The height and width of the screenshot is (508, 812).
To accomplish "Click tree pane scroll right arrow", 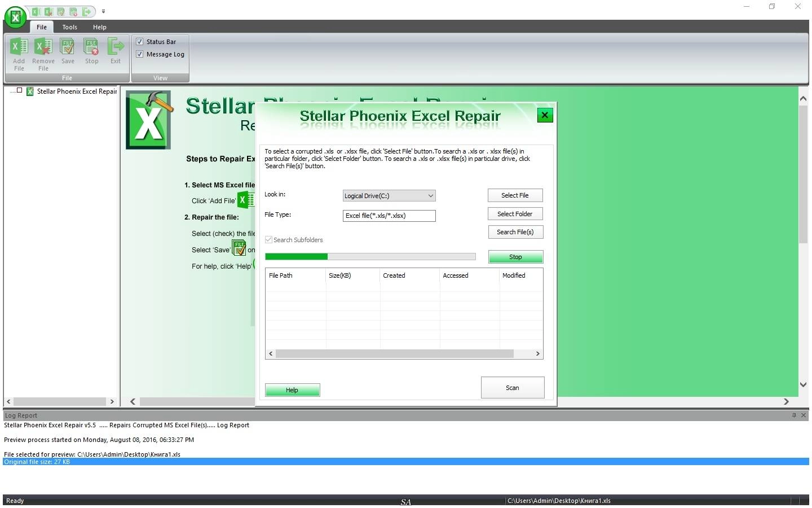I will 112,401.
